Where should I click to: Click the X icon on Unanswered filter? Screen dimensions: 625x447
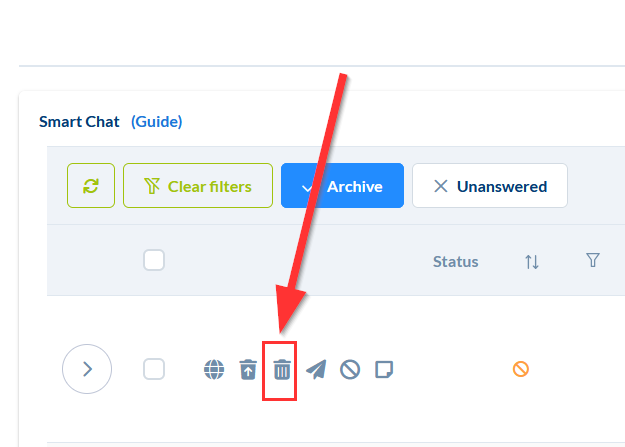[440, 186]
